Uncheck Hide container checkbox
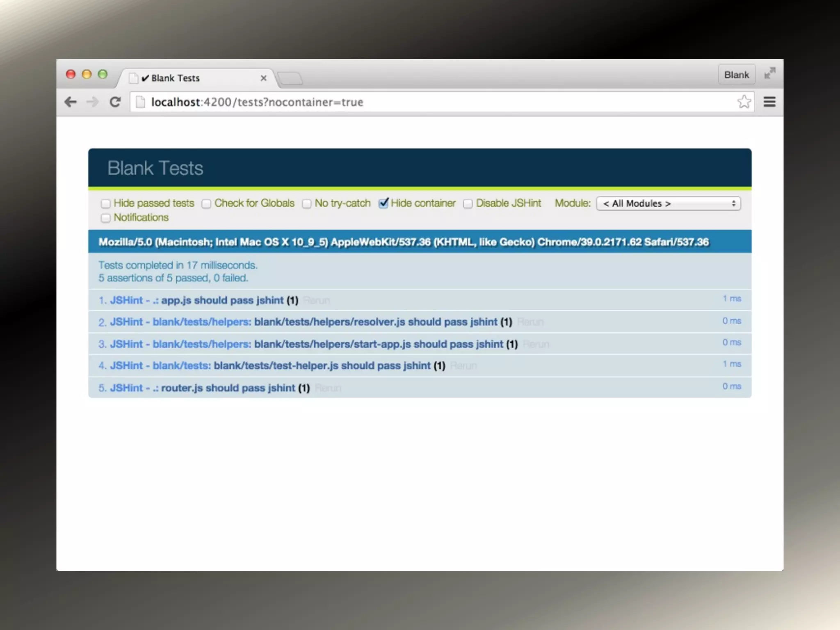The height and width of the screenshot is (630, 840). [383, 203]
